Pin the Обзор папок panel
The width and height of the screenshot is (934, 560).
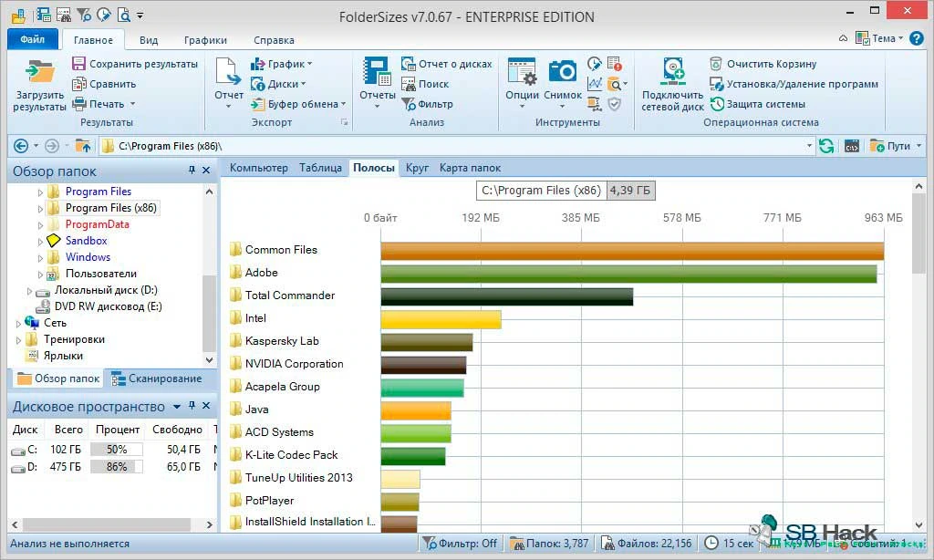192,171
